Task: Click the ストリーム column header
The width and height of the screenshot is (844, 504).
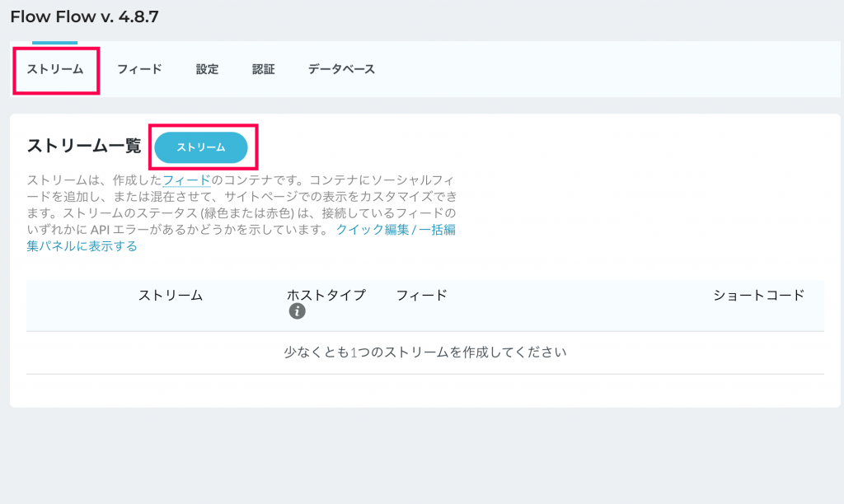Action: click(x=171, y=296)
